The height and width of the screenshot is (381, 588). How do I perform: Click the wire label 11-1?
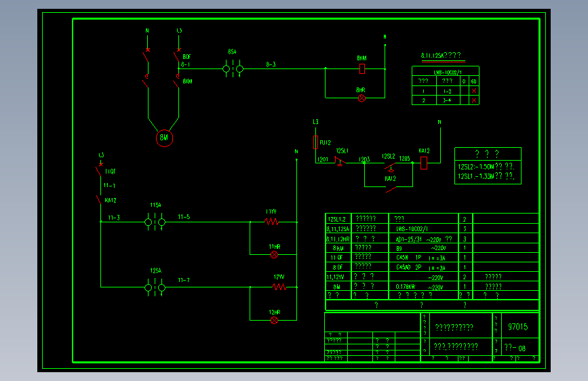(x=109, y=185)
